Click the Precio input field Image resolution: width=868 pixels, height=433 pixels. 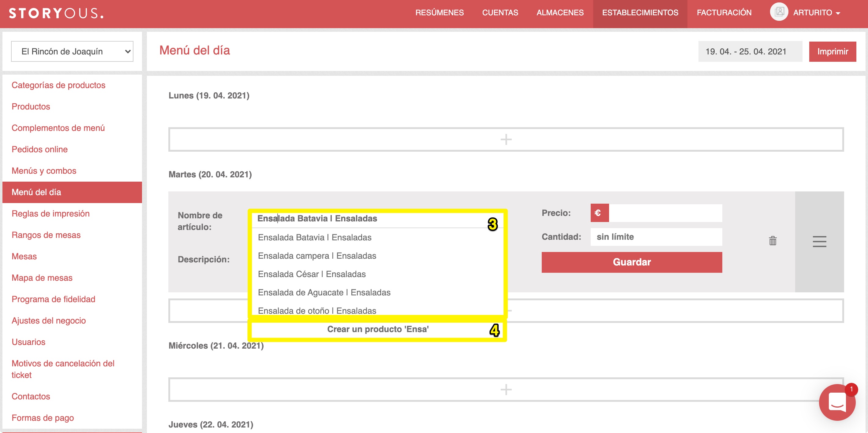click(665, 213)
